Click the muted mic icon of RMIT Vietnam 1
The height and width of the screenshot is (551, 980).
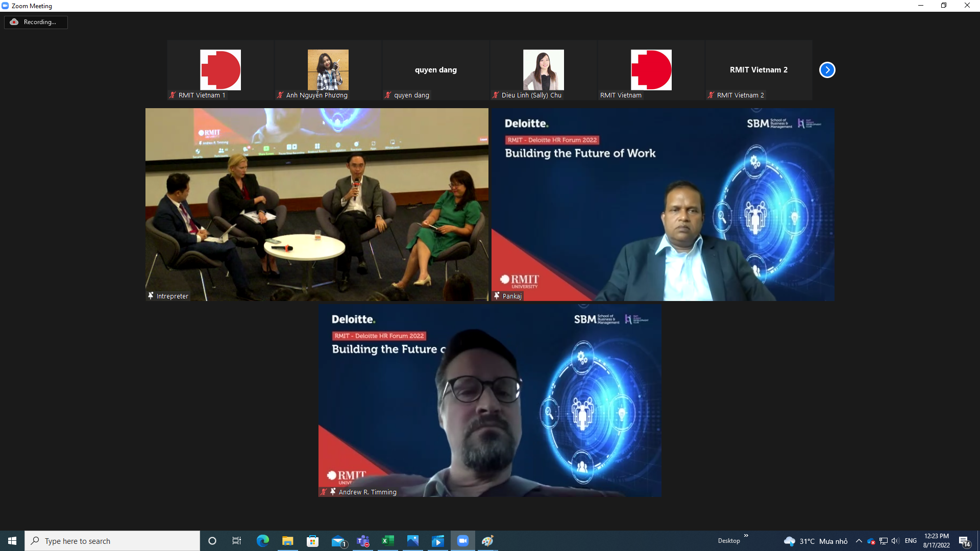click(173, 95)
